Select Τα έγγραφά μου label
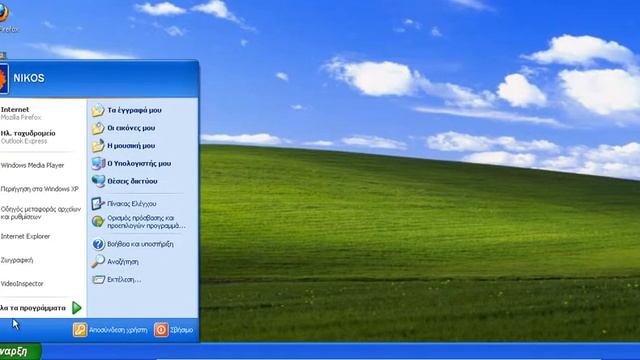Image resolution: width=640 pixels, height=360 pixels. 134,110
